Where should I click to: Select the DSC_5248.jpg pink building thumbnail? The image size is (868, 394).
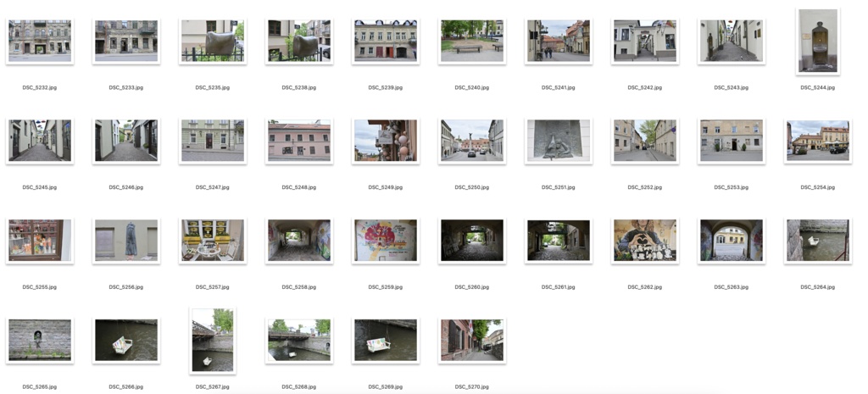[299, 142]
